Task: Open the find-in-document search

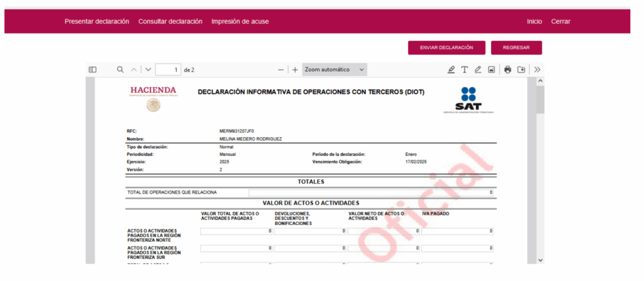Action: [x=120, y=70]
